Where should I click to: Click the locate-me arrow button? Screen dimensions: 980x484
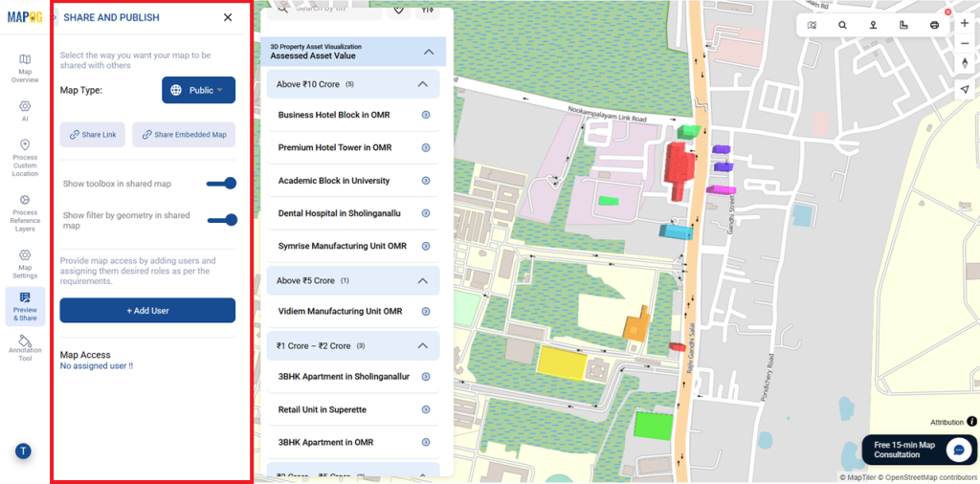[x=965, y=90]
